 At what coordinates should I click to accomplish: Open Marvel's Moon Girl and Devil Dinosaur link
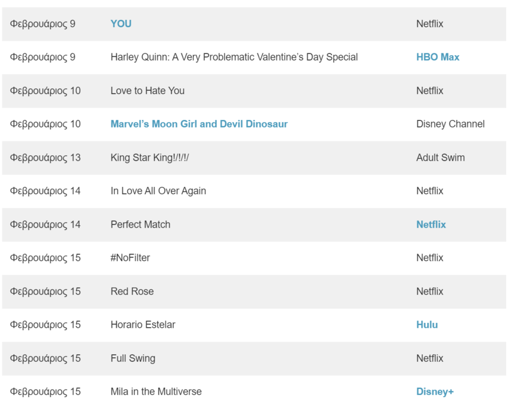click(199, 124)
